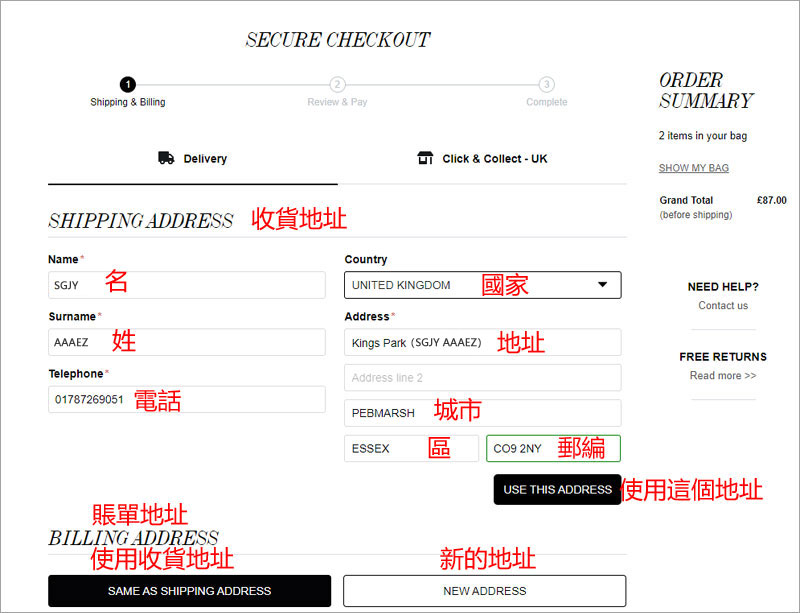The image size is (800, 613).
Task: Click the Surname input field
Action: pyautogui.click(x=187, y=342)
